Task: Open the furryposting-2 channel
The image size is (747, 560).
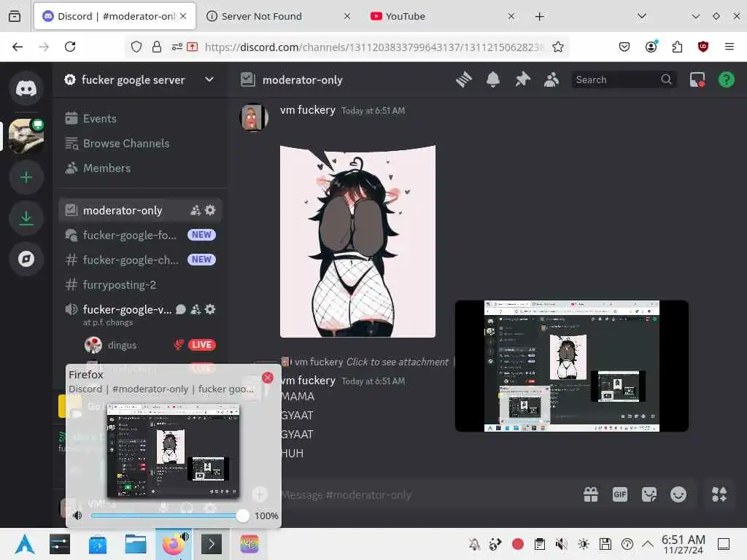Action: click(141, 285)
